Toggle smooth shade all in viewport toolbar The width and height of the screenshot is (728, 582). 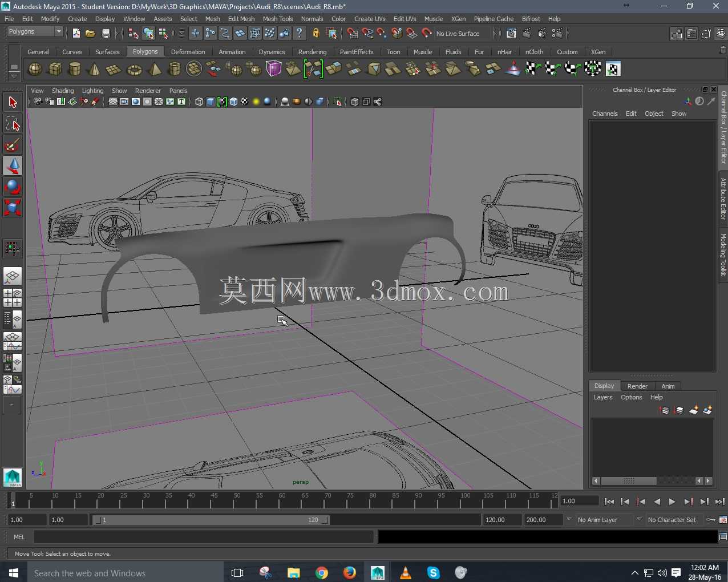coord(211,102)
